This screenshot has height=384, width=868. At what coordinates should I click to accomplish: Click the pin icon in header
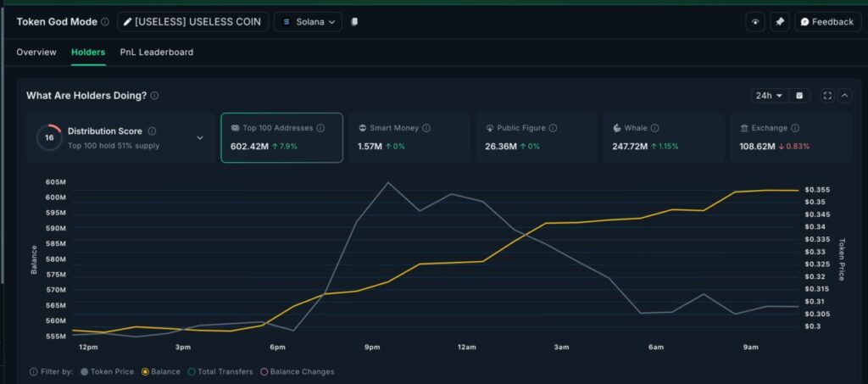coord(780,22)
